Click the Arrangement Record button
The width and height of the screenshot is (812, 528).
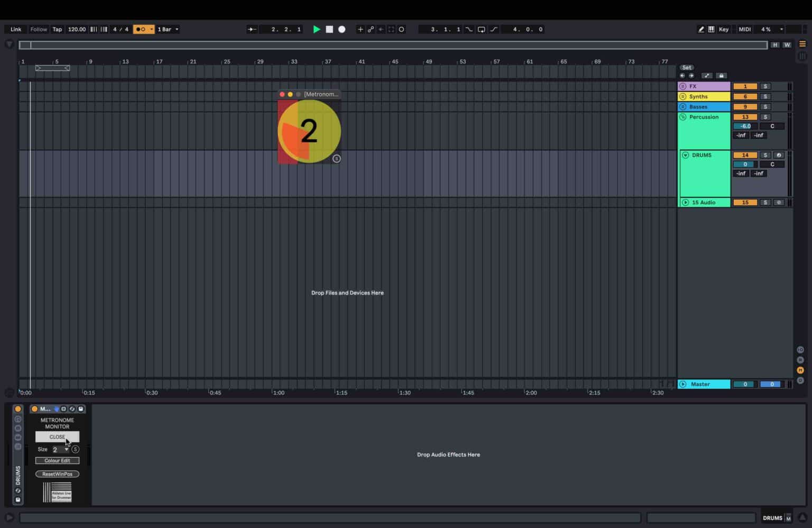click(342, 29)
